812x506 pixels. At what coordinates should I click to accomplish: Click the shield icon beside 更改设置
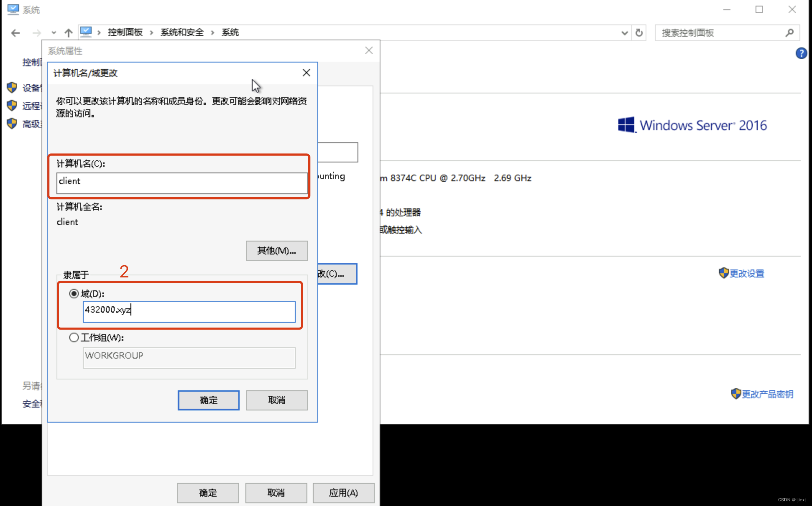point(723,273)
